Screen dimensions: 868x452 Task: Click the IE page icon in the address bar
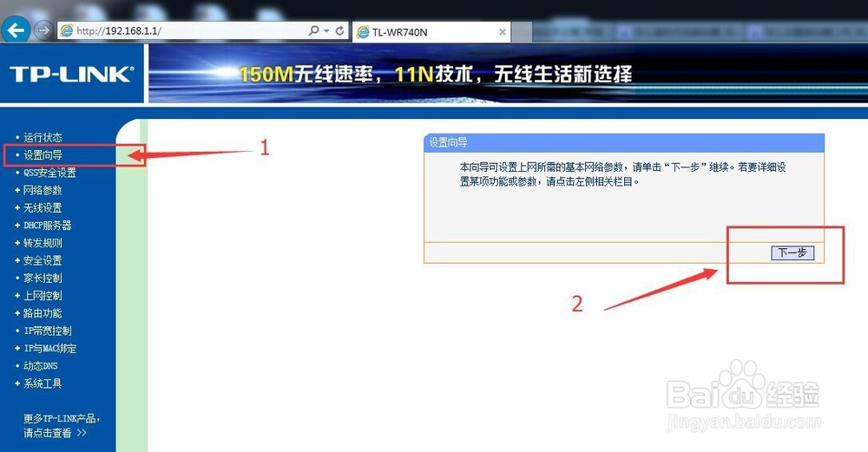coord(67,31)
